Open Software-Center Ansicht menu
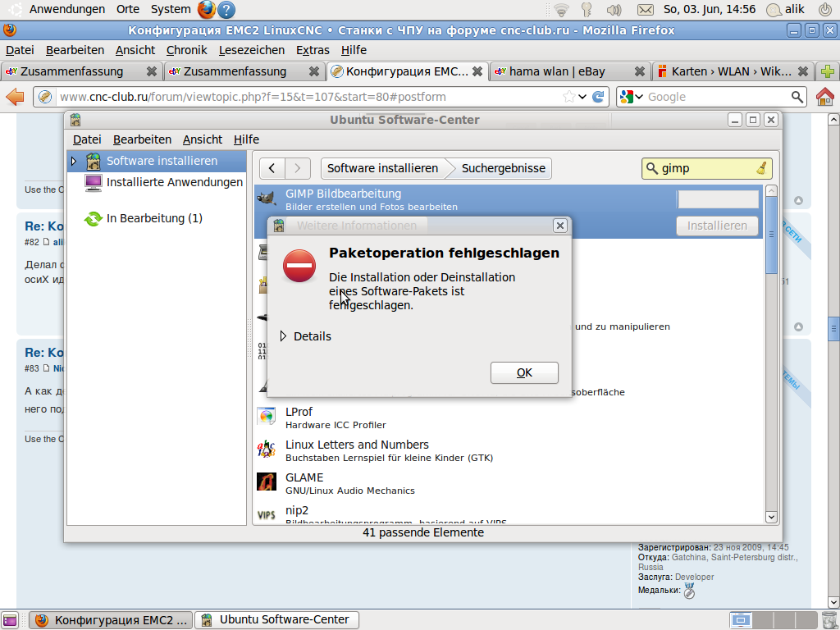The height and width of the screenshot is (630, 840). point(202,139)
